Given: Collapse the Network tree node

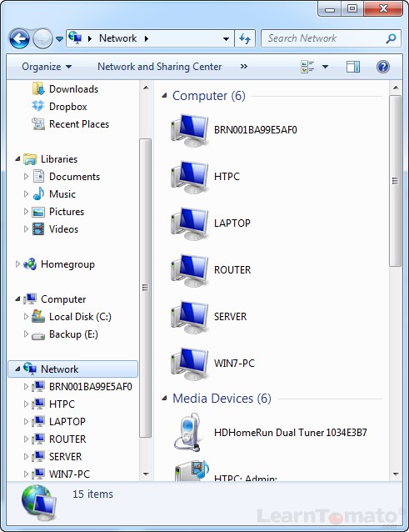Looking at the screenshot, I should tap(17, 369).
